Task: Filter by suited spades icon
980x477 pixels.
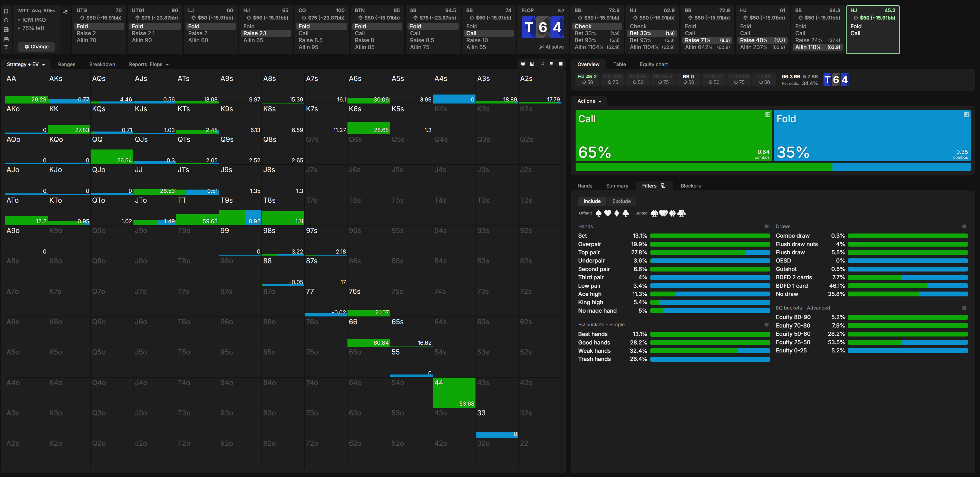Action: point(654,213)
